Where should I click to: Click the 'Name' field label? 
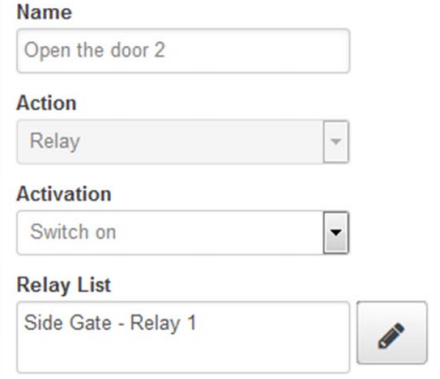44,12
